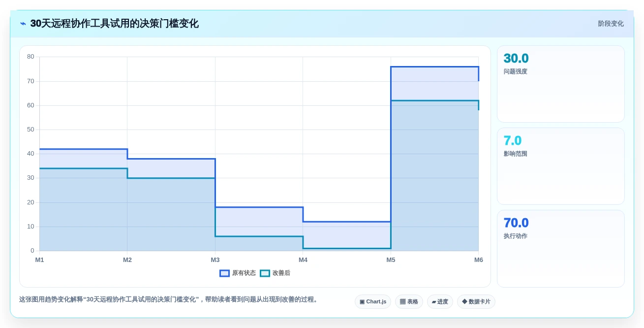Click the chart description text below the chart

(x=169, y=299)
